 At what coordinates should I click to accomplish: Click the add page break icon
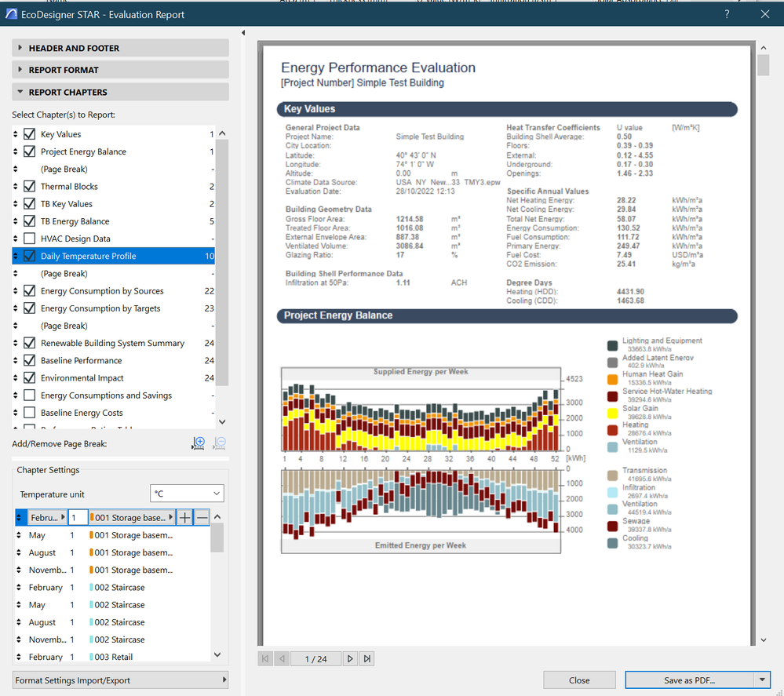(x=198, y=443)
